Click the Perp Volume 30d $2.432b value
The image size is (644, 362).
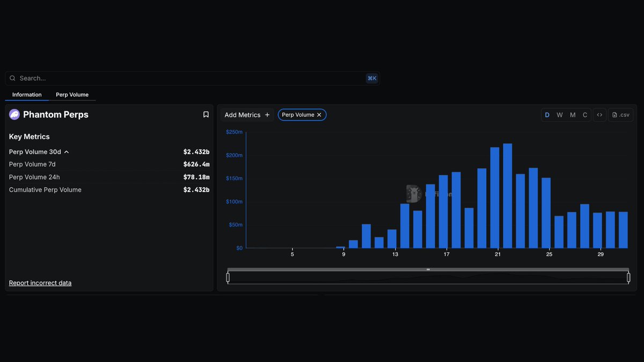click(196, 152)
